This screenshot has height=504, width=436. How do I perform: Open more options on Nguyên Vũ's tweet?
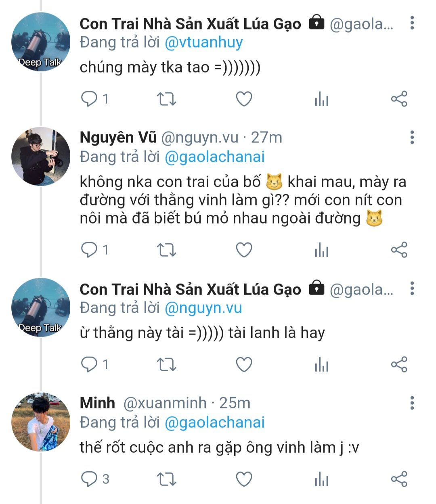(x=412, y=138)
